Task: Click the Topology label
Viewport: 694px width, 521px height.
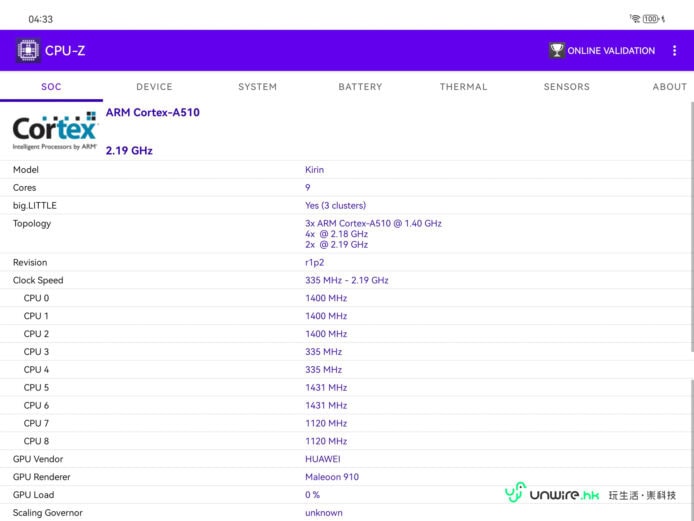Action: [x=32, y=224]
